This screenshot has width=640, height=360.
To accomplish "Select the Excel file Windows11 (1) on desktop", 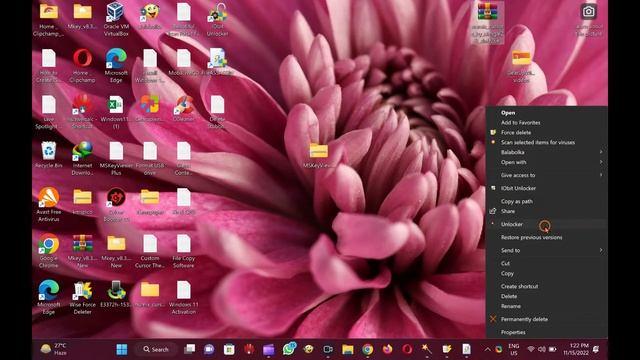I will (116, 111).
